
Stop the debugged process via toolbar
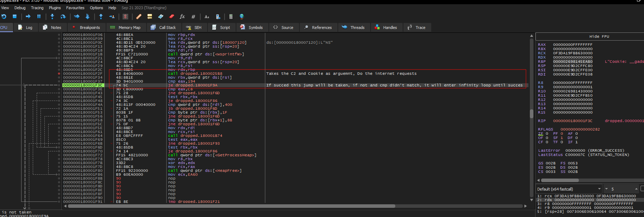tap(14, 17)
